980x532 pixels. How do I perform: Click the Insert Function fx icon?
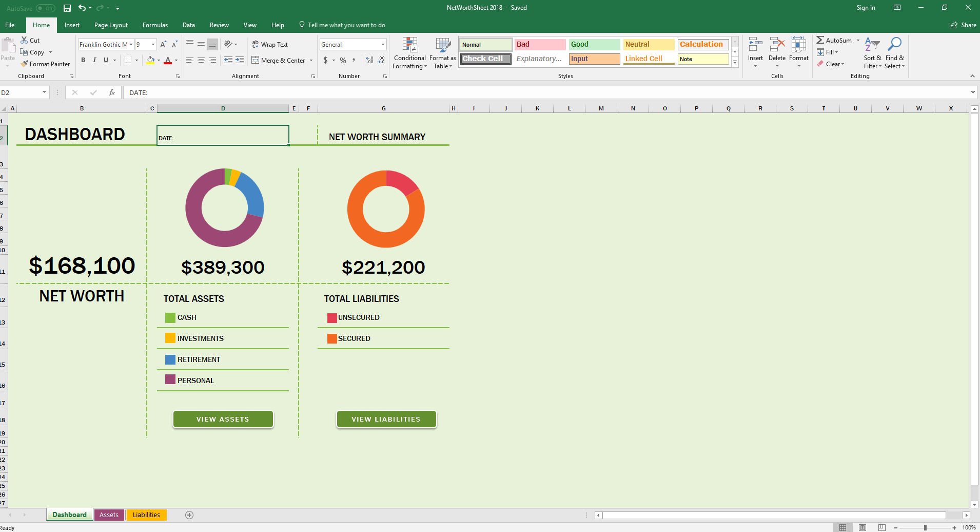click(x=112, y=92)
